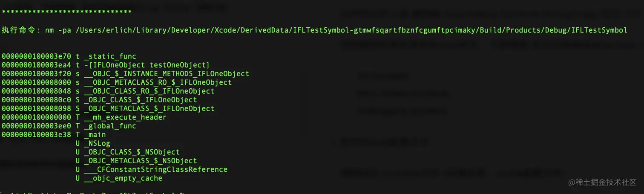Click the _main symbol entry
Image resolution: width=644 pixels, height=194 pixels.
(95, 135)
